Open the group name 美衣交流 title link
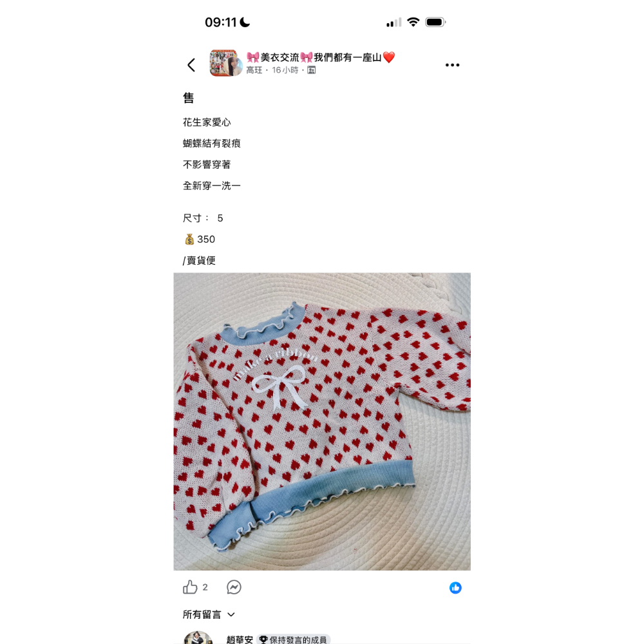 point(321,57)
